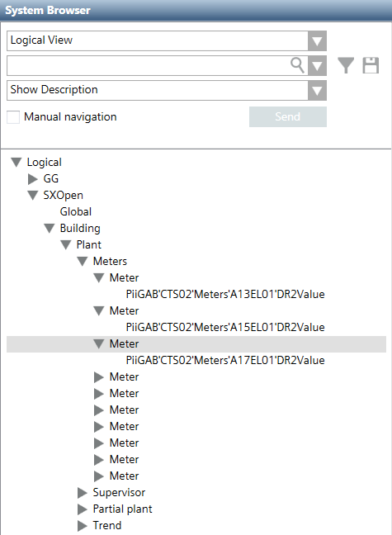The width and height of the screenshot is (392, 535).
Task: Select the Global tree item
Action: pyautogui.click(x=76, y=211)
